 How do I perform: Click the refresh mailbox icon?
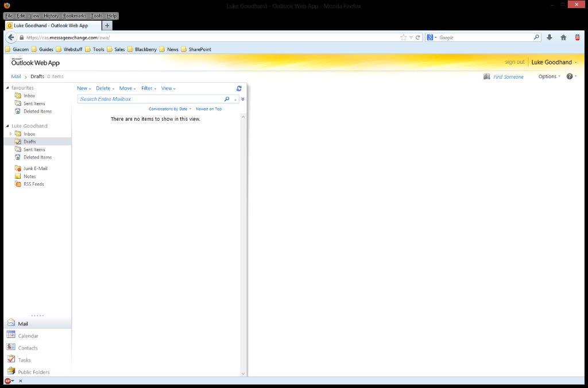click(239, 89)
